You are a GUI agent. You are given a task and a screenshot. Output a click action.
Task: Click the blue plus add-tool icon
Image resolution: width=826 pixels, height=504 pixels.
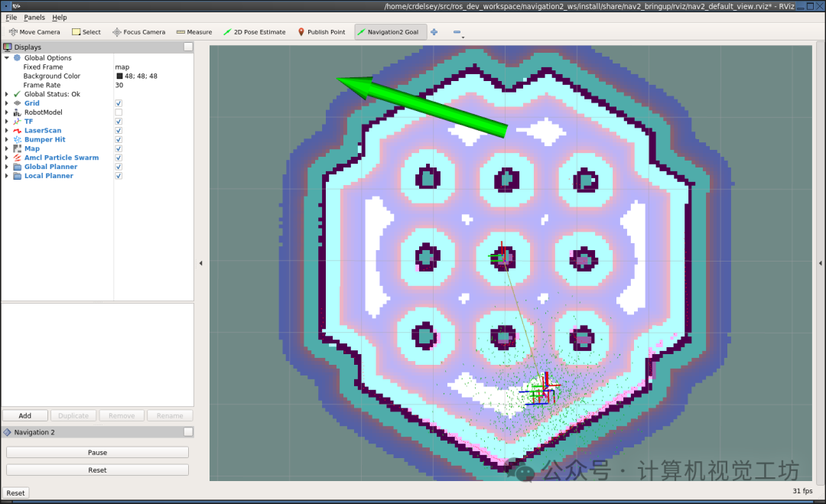tap(434, 32)
